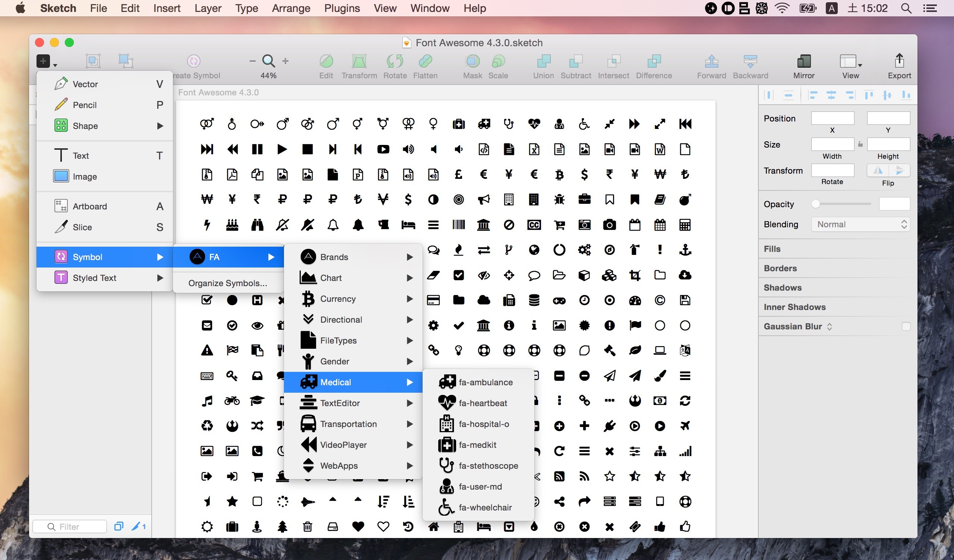This screenshot has height=560, width=954.
Task: Click the distribute horizontally icon
Action: (768, 95)
